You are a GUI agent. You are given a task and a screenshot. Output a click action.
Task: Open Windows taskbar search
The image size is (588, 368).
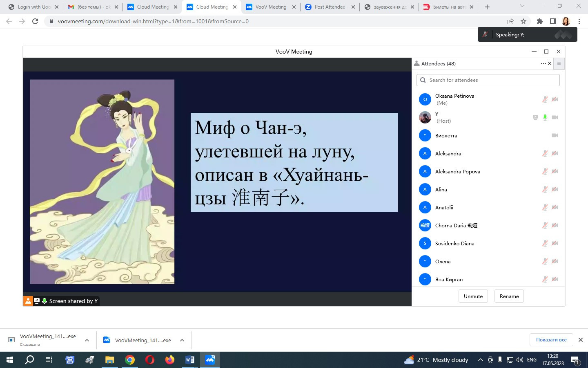29,360
